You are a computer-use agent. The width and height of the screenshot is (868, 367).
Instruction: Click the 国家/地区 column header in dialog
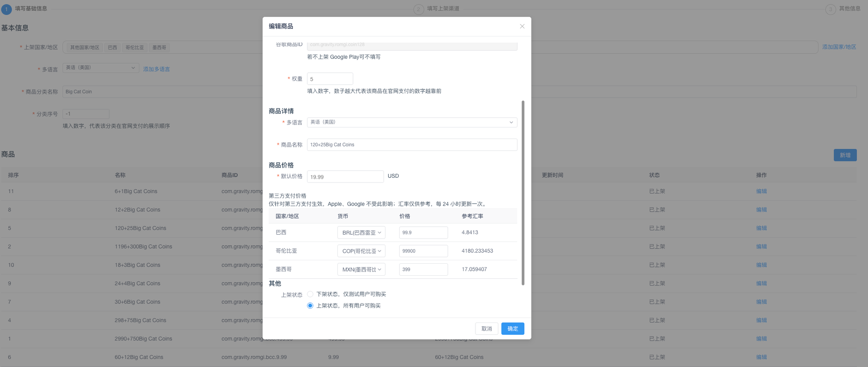(287, 216)
